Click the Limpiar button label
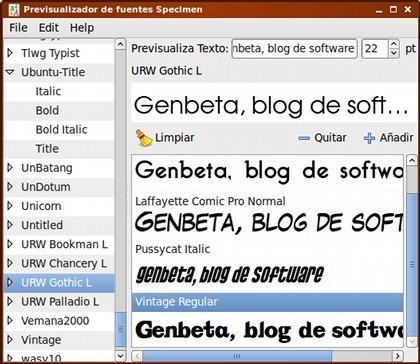 [x=175, y=138]
